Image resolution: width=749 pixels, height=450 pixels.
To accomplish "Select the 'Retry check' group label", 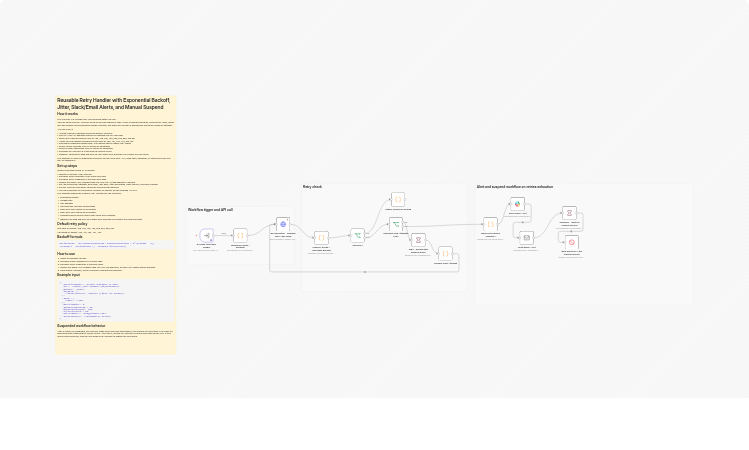I will coord(312,187).
